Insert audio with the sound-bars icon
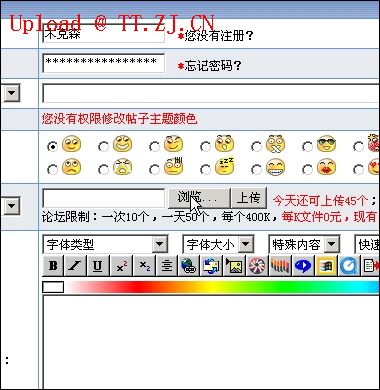The width and height of the screenshot is (380, 390). click(x=280, y=266)
